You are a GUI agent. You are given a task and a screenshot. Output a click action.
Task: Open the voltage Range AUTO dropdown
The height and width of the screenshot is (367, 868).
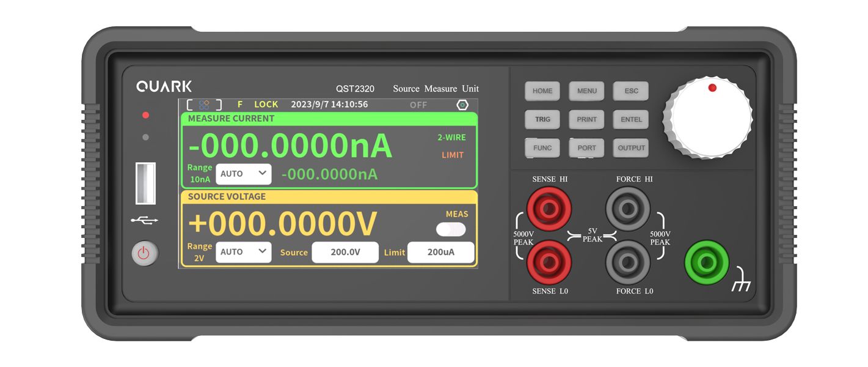(x=244, y=251)
